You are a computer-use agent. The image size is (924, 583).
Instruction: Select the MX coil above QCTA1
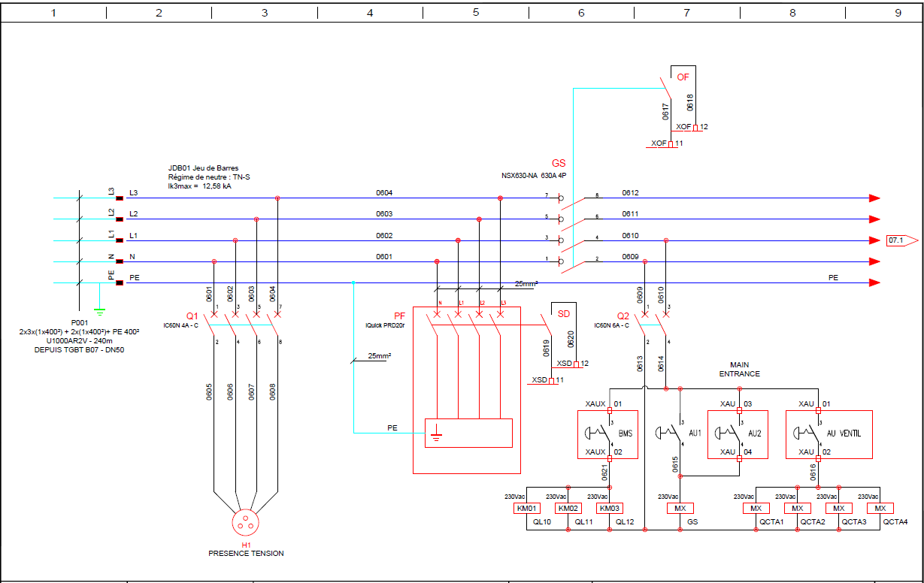point(756,509)
